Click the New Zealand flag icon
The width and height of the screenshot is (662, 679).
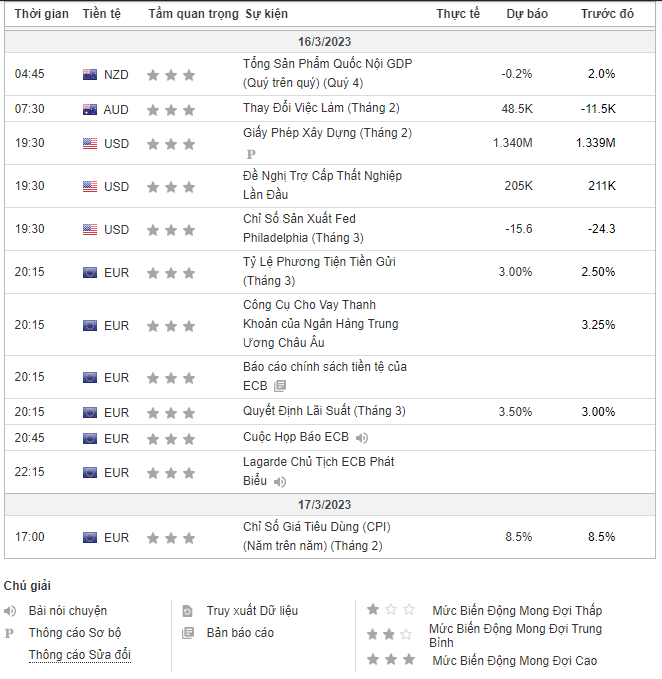click(x=90, y=74)
